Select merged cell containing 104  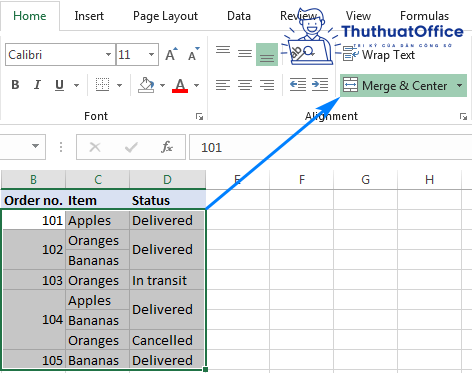coord(33,320)
